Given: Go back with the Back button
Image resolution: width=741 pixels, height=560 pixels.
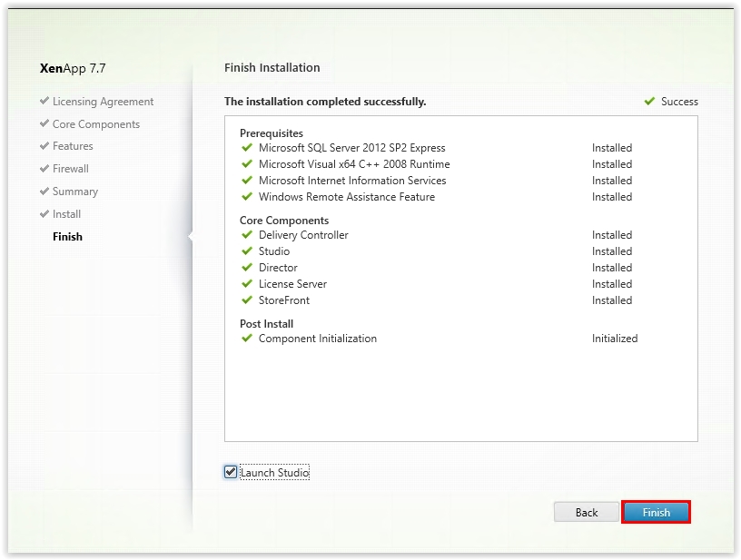Looking at the screenshot, I should (587, 512).
